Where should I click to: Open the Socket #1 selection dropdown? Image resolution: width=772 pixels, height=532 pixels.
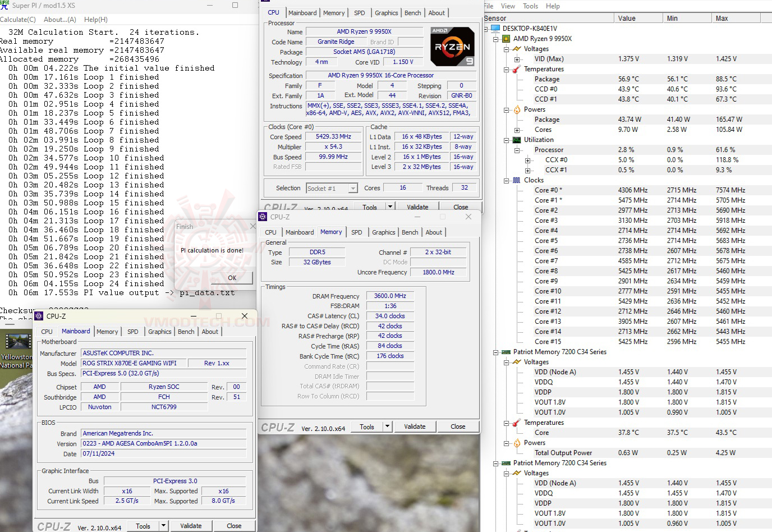point(353,188)
